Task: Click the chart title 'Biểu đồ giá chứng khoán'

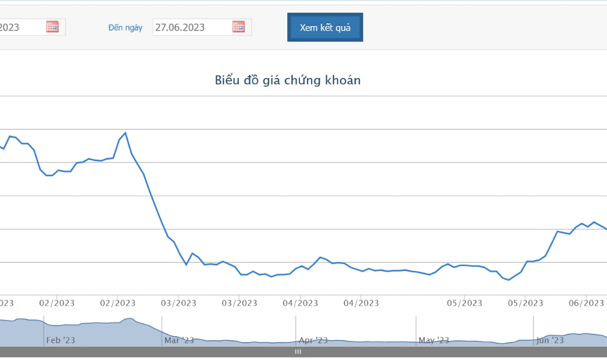Action: coord(288,80)
